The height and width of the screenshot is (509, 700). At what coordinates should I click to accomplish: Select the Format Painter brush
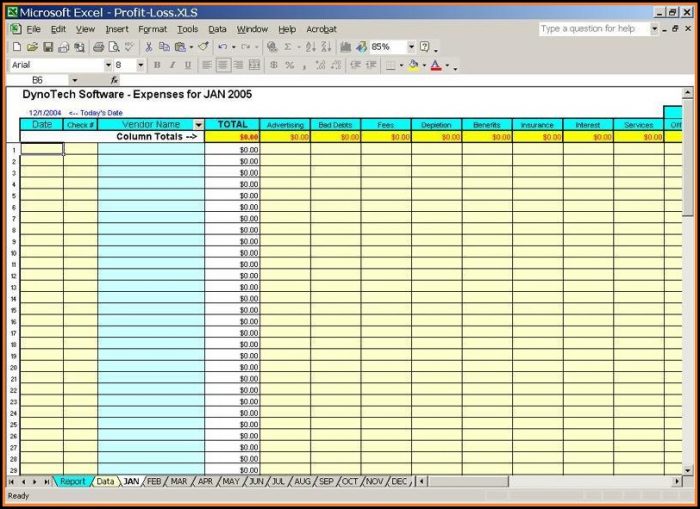pos(204,46)
